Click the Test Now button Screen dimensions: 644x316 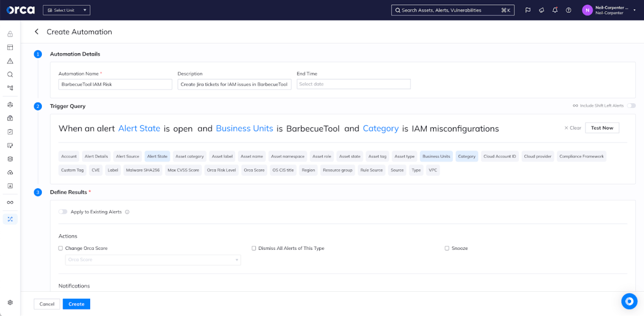[602, 128]
